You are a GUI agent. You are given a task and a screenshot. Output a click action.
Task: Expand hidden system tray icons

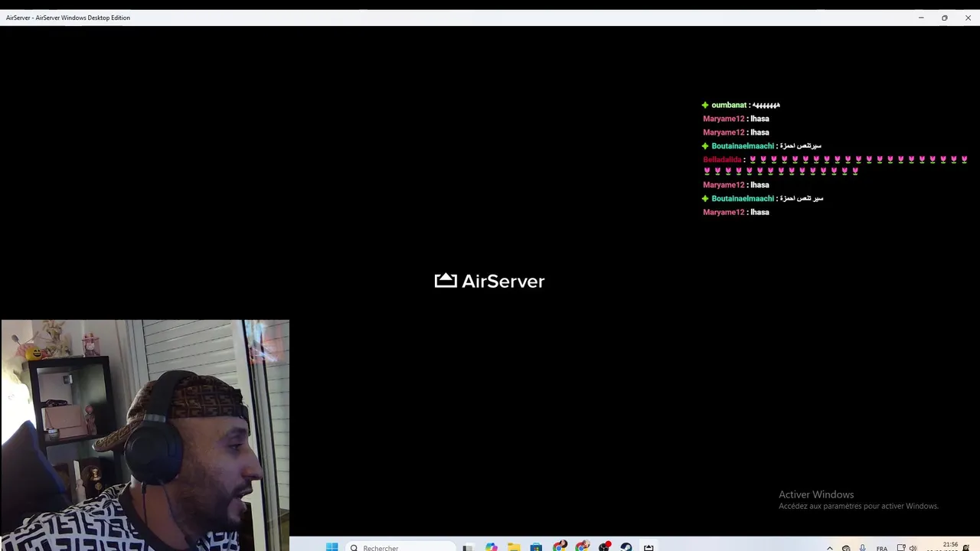click(x=830, y=548)
